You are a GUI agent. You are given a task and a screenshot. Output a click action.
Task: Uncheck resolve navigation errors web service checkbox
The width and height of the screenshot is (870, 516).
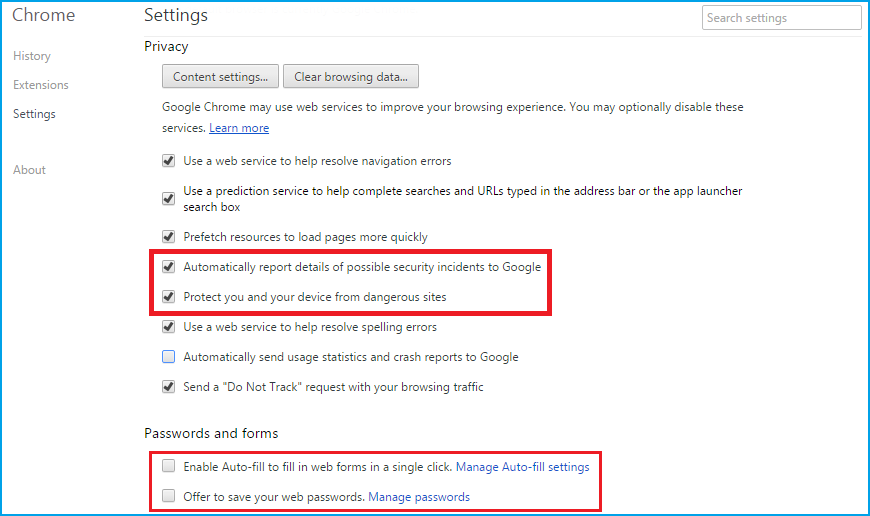[x=169, y=161]
